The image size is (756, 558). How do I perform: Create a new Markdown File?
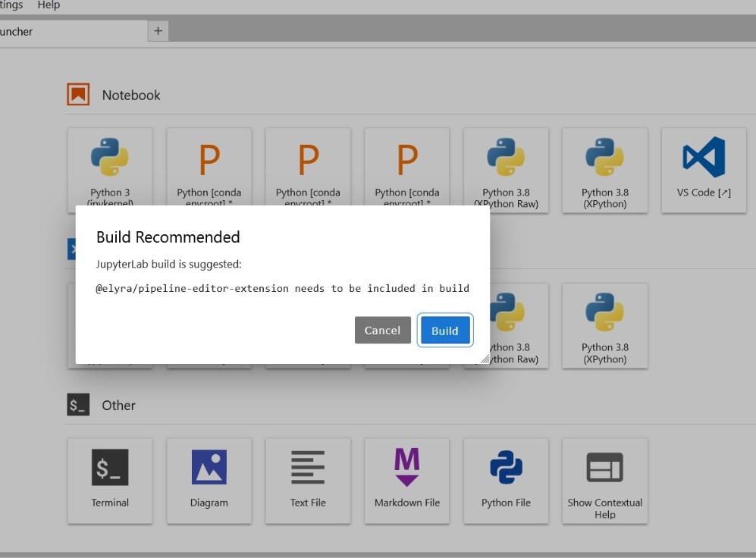tap(407, 479)
